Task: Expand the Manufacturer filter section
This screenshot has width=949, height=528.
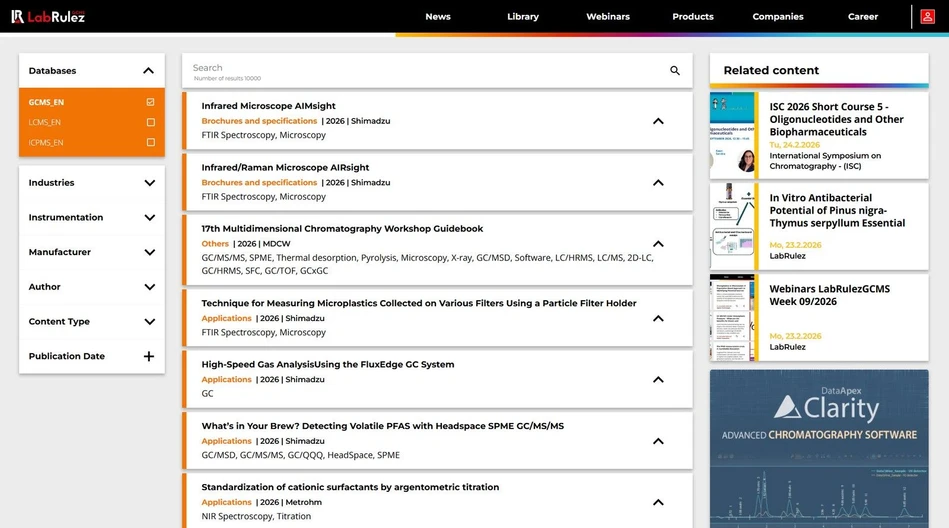Action: [149, 252]
